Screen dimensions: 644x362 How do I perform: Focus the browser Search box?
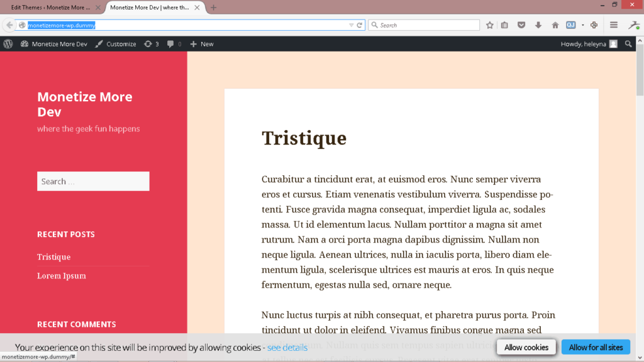424,25
